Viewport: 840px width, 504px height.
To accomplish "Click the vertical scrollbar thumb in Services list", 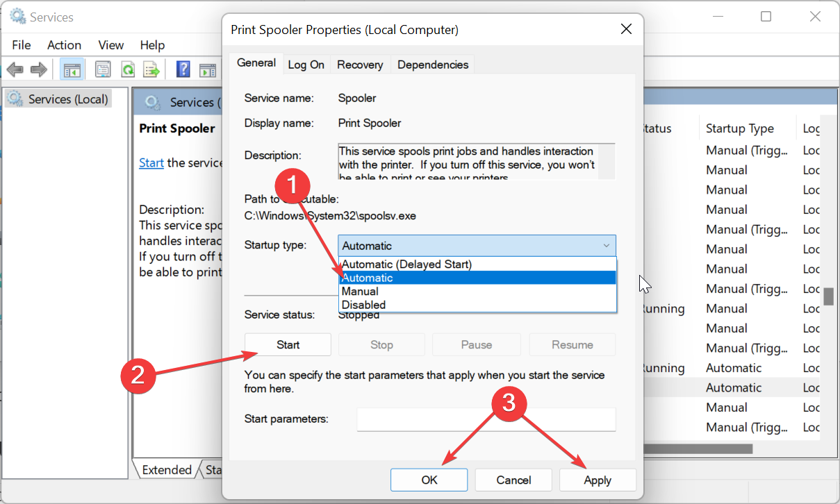I will pos(828,296).
